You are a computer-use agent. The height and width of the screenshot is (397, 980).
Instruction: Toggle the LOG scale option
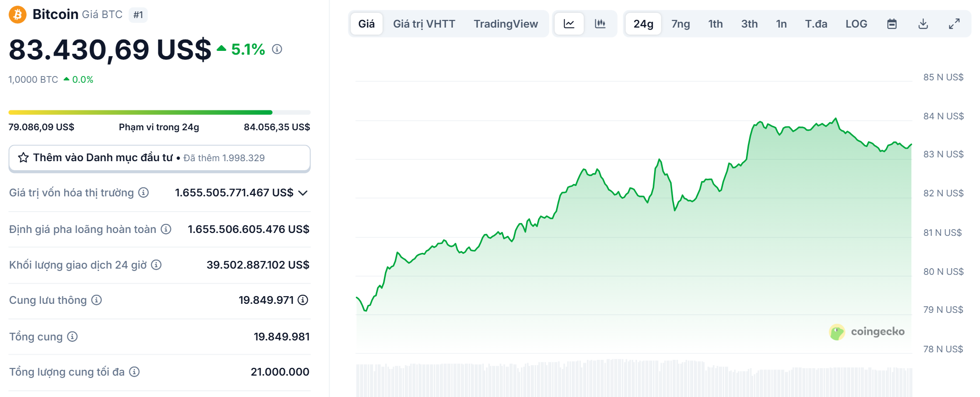856,24
